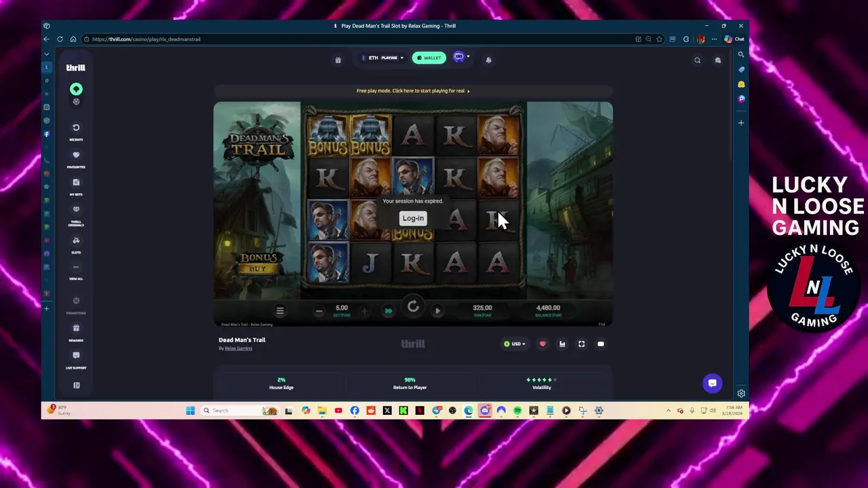Switch to sports mode ball icon
868x488 pixels.
[76, 102]
